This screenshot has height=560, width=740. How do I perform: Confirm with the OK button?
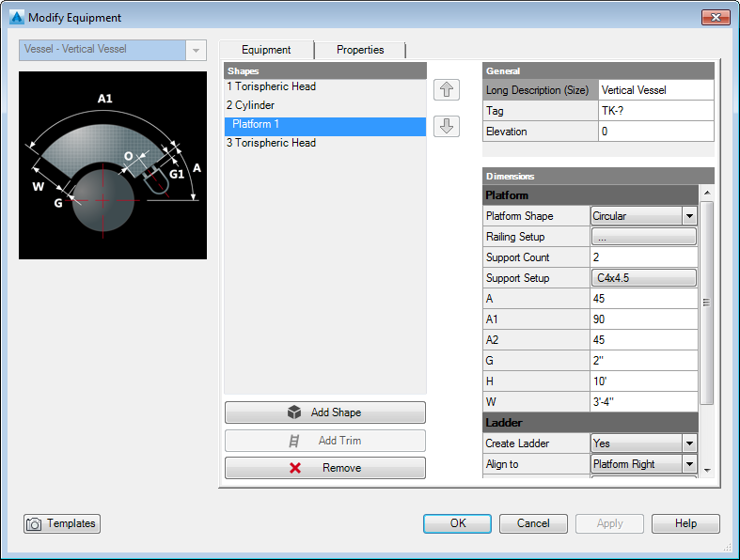pos(457,523)
